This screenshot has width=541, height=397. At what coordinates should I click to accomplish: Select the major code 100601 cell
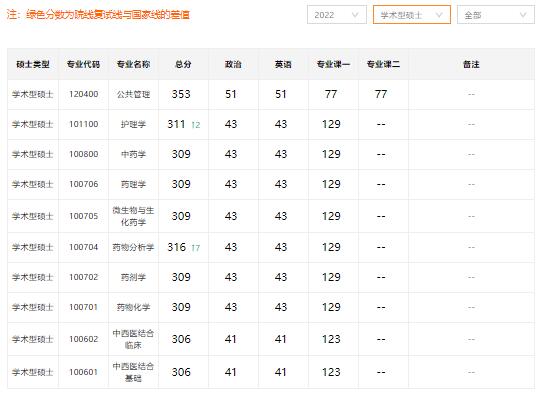coord(83,373)
